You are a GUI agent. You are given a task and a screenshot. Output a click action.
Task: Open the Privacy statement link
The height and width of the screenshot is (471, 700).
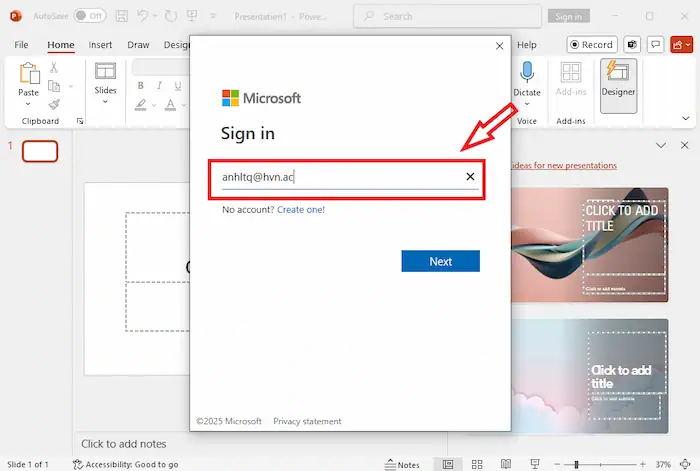[307, 421]
